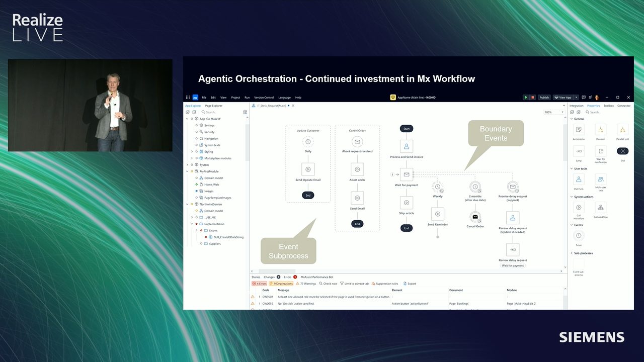644x362 pixels.
Task: Select the End element in the toolbox
Action: (x=623, y=151)
